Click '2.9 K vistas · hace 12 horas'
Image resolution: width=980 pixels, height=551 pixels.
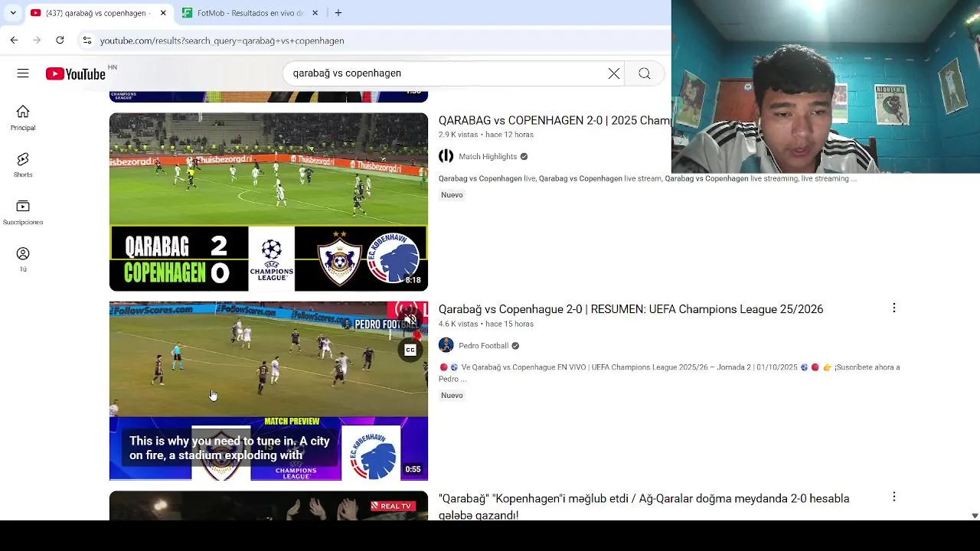[x=486, y=135]
